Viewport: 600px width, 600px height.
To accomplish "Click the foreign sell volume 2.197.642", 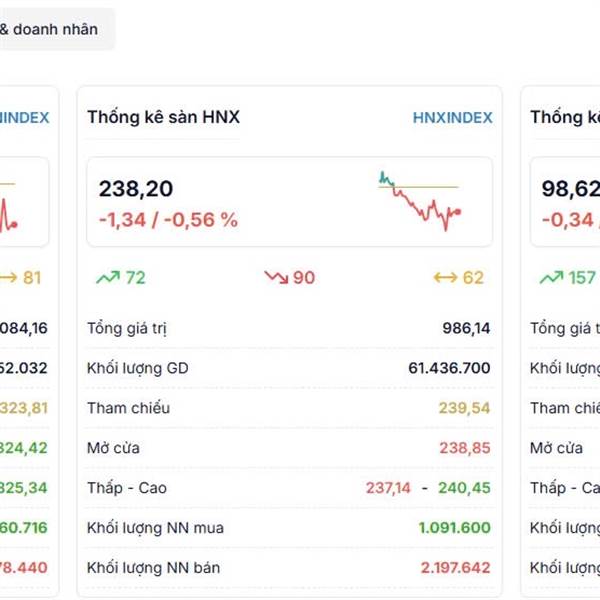I will click(x=455, y=567).
